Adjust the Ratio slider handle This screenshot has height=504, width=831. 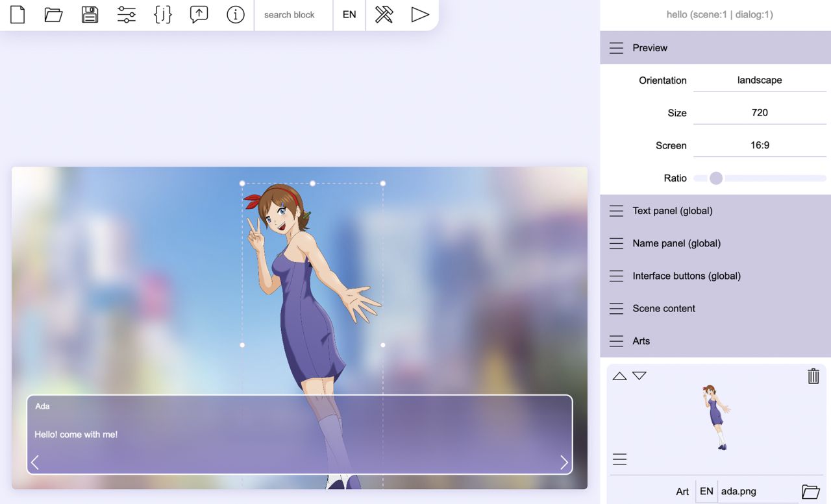tap(716, 178)
